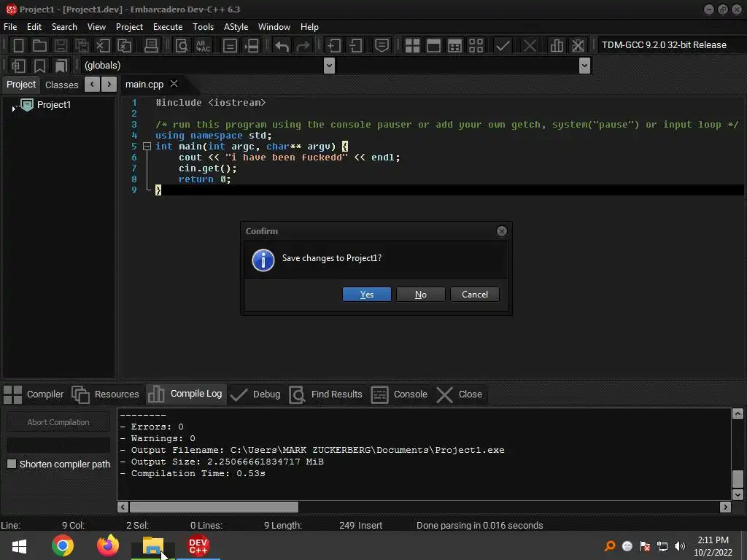Image resolution: width=747 pixels, height=560 pixels.
Task: Open the Search menu
Action: pos(64,27)
